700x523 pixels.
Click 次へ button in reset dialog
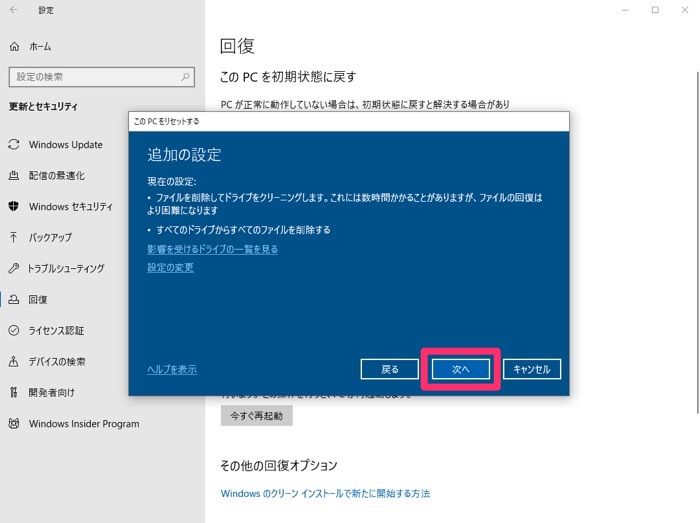click(461, 369)
